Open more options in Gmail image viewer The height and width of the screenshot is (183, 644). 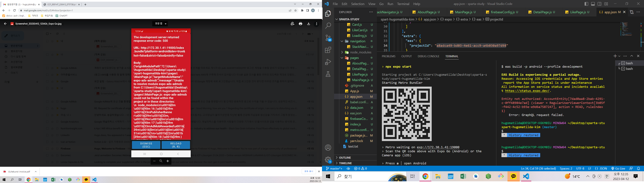coord(316,24)
